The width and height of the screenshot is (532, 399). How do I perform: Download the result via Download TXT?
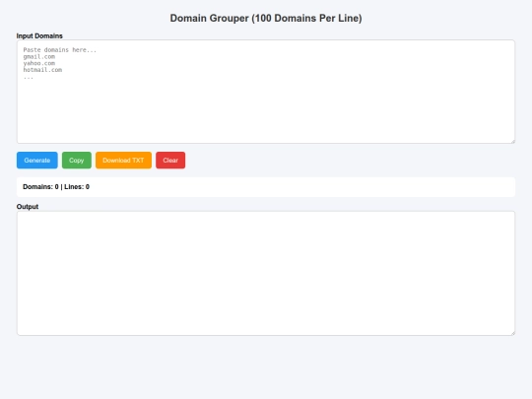coord(123,161)
